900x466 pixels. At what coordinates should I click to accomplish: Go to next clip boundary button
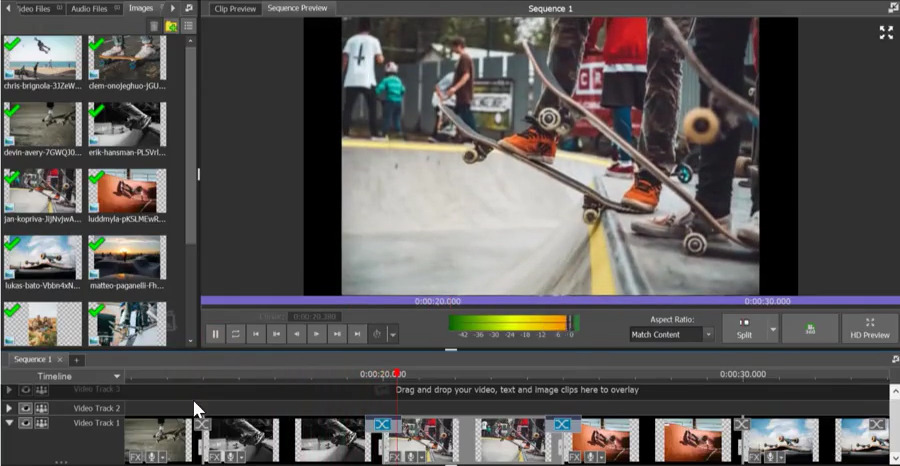tap(337, 334)
